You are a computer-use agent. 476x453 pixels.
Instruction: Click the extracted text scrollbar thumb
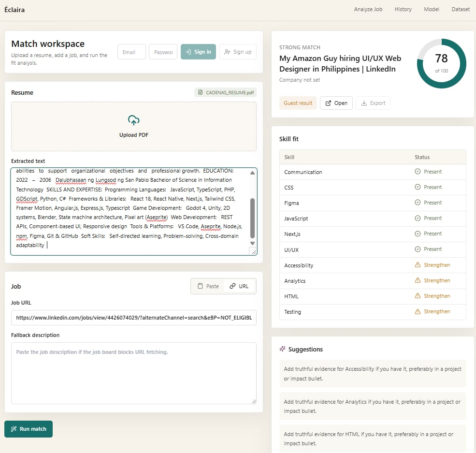tap(252, 218)
